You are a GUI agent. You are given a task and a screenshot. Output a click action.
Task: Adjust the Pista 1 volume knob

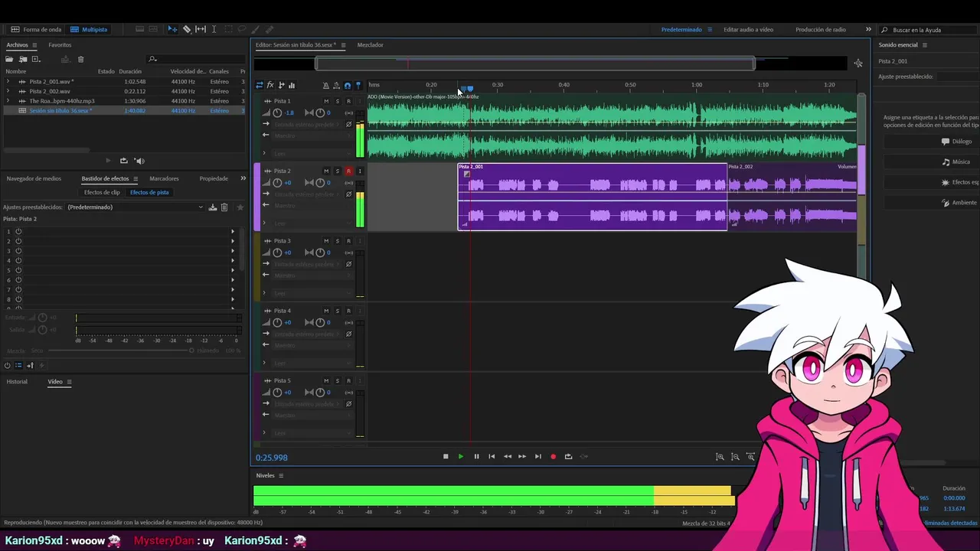(277, 112)
